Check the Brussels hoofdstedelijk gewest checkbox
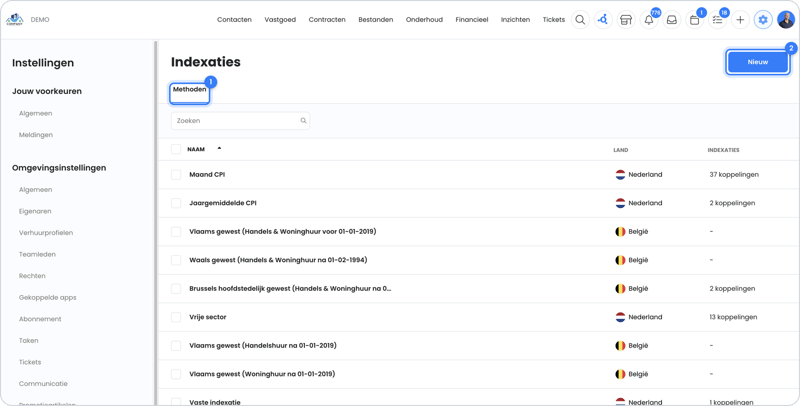The image size is (800, 406). pyautogui.click(x=176, y=289)
